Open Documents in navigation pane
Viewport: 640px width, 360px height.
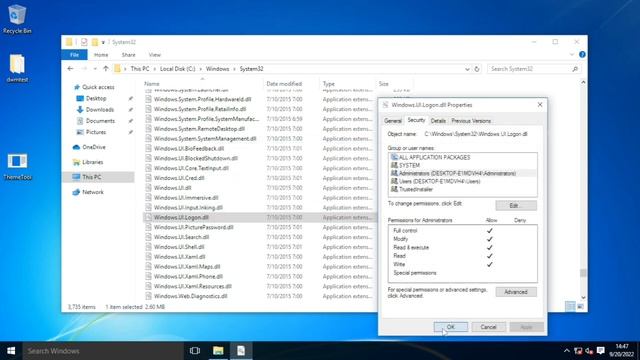(100, 121)
